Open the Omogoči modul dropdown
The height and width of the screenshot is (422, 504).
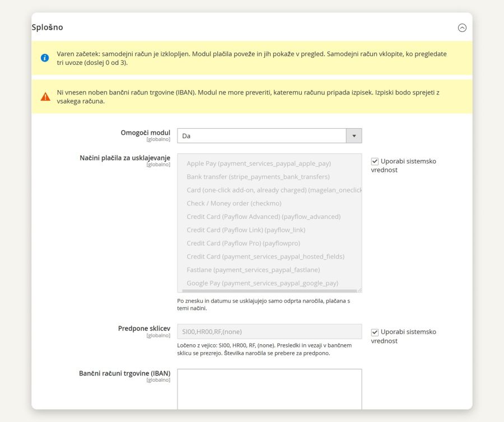[x=269, y=136]
